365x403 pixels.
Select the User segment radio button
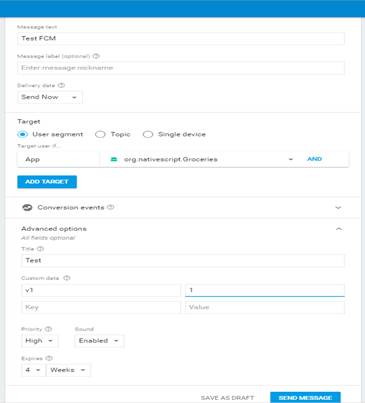pos(22,134)
